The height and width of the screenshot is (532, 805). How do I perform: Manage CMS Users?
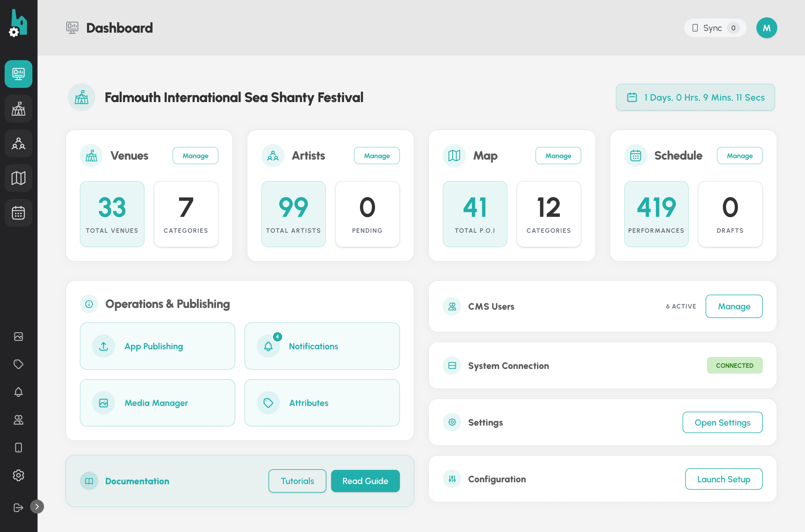click(734, 306)
